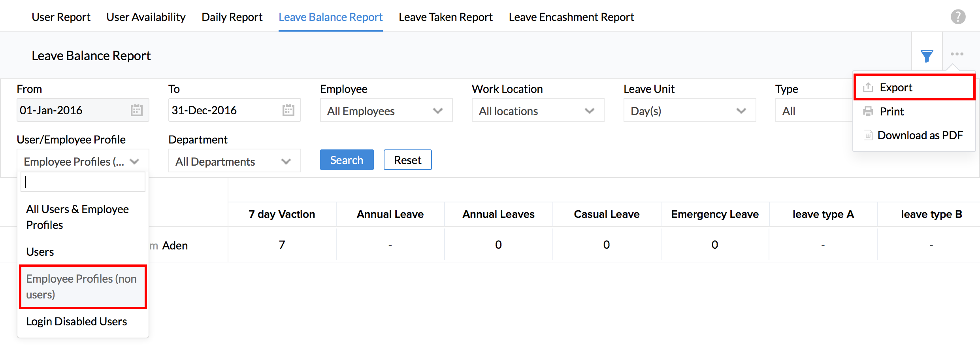The height and width of the screenshot is (355, 980).
Task: Expand the Leave Unit dropdown
Action: pyautogui.click(x=689, y=111)
